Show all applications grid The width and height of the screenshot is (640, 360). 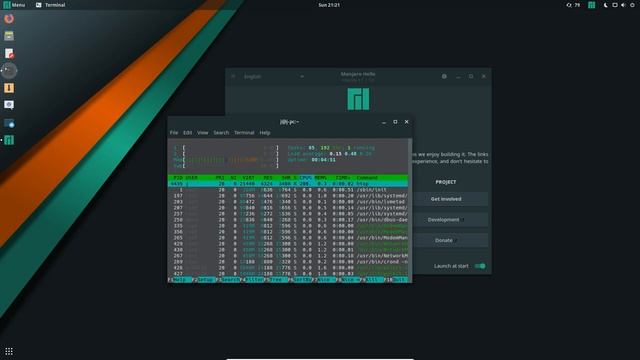click(9, 351)
